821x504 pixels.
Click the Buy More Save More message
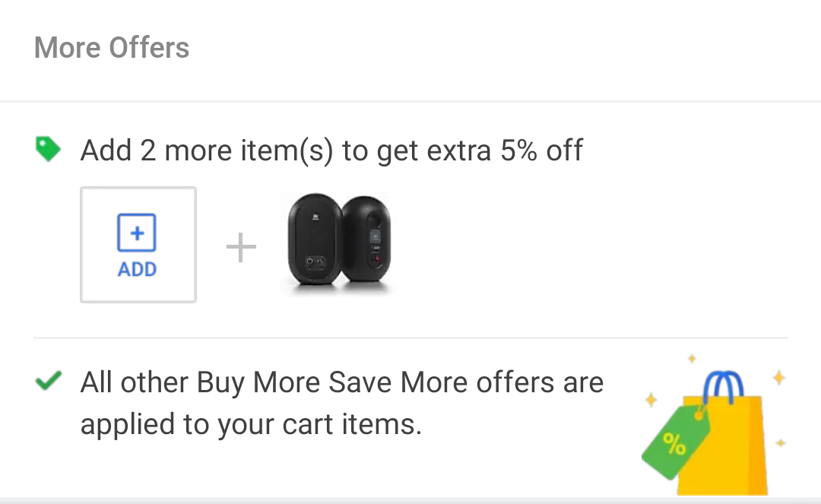(342, 403)
